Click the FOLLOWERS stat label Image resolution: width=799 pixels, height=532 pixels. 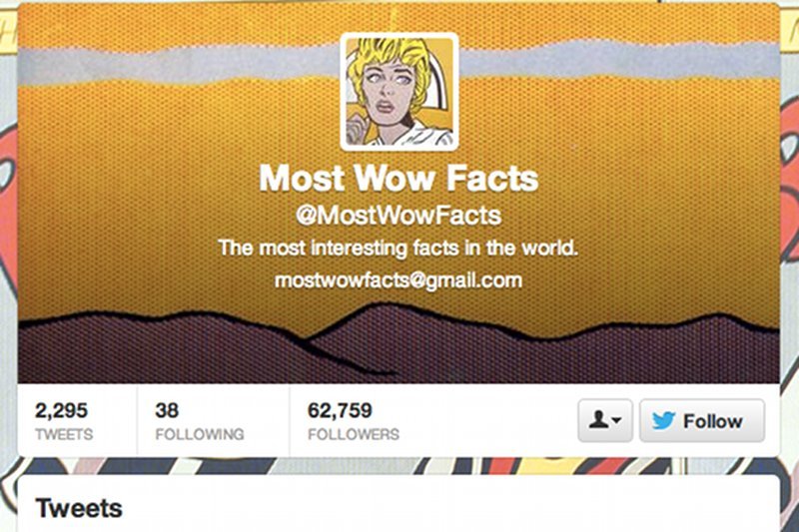(x=354, y=434)
